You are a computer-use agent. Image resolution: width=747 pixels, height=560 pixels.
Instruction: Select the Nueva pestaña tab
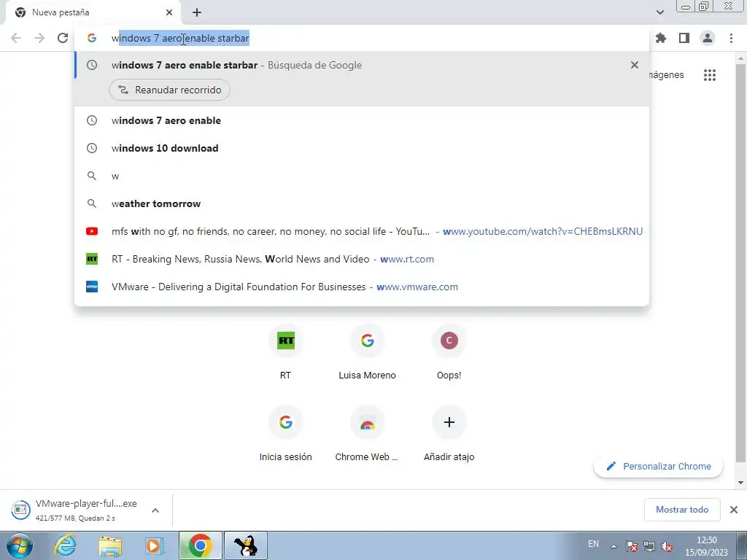point(93,12)
